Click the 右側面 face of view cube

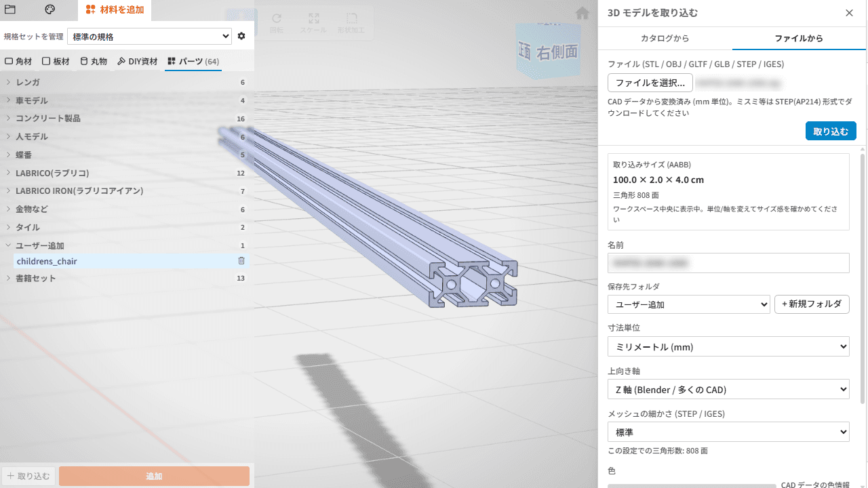[557, 53]
